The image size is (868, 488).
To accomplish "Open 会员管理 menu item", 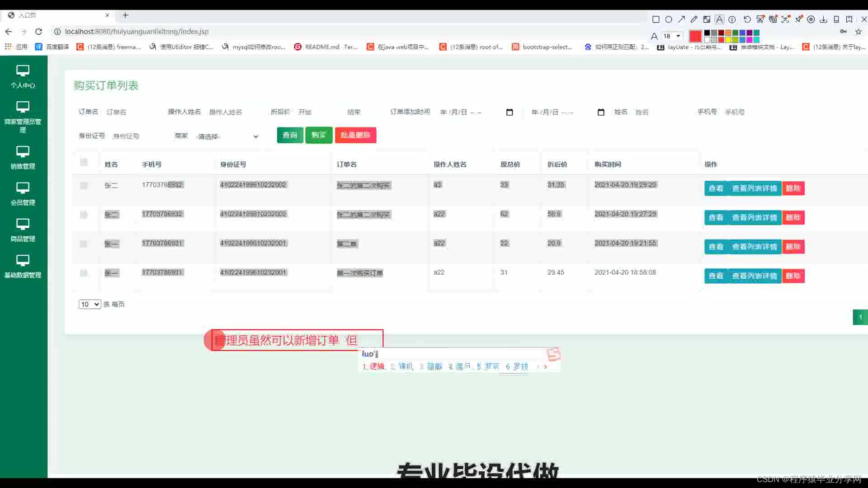I will pos(23,193).
